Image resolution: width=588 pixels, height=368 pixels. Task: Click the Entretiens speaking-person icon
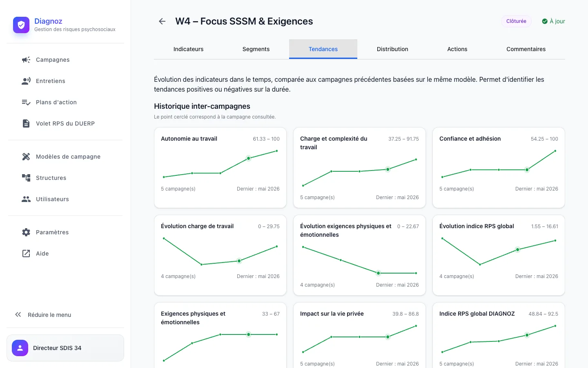[26, 81]
